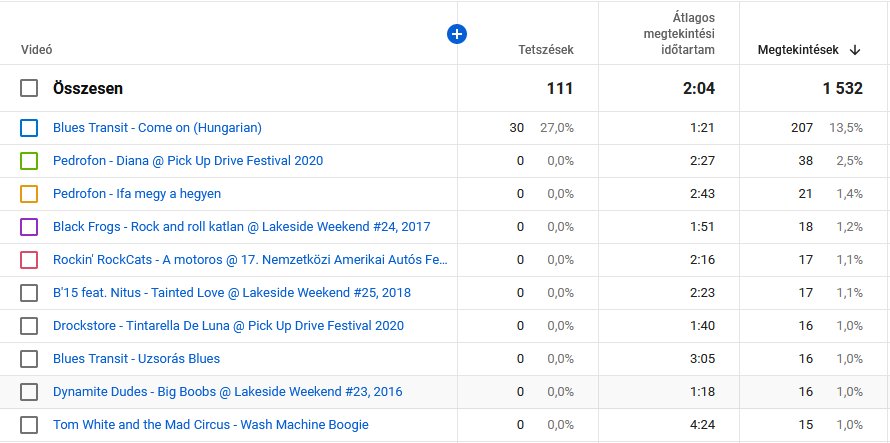Click the Tetszések column header
This screenshot has width=890, height=443.
(545, 50)
